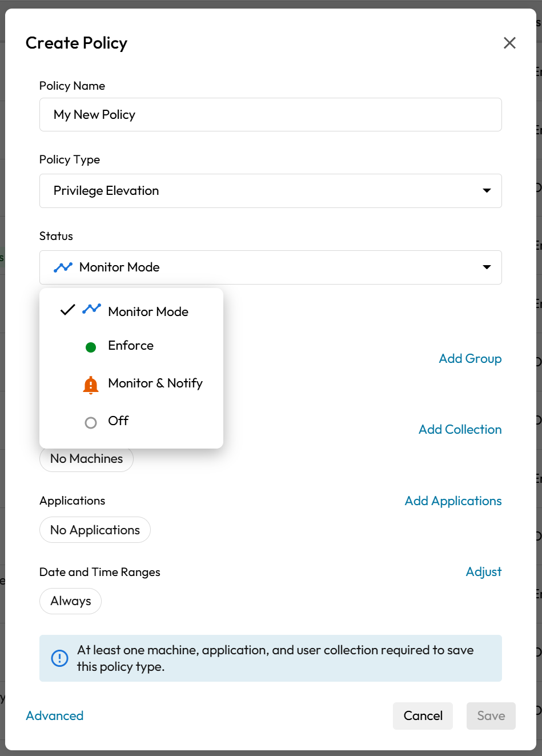The width and height of the screenshot is (542, 756).
Task: Adjust the Date and Time Ranges
Action: pyautogui.click(x=483, y=572)
